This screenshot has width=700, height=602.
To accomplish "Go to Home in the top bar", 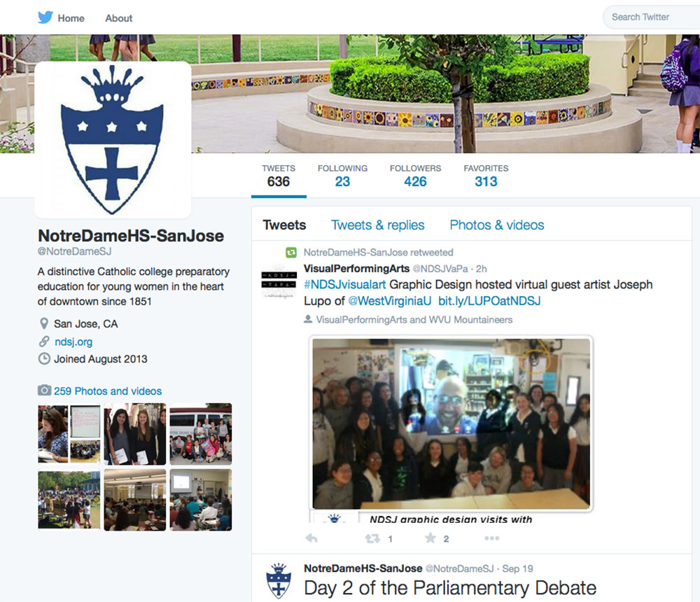I will point(71,18).
